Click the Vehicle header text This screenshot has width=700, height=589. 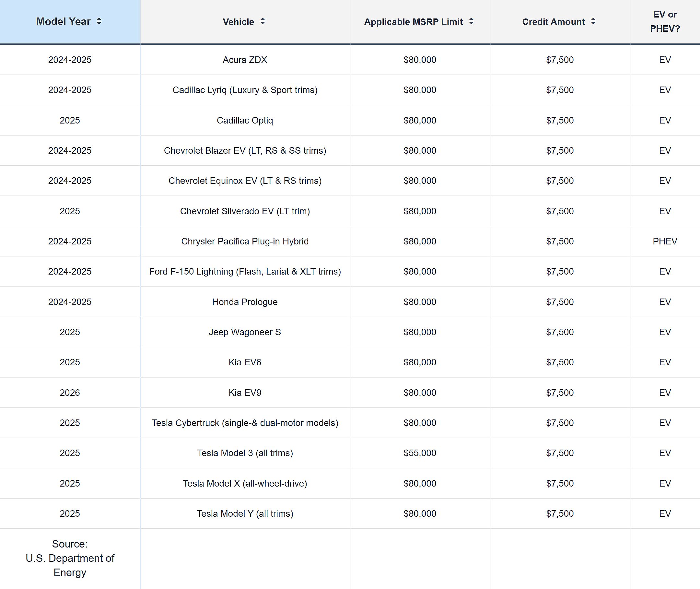[238, 22]
